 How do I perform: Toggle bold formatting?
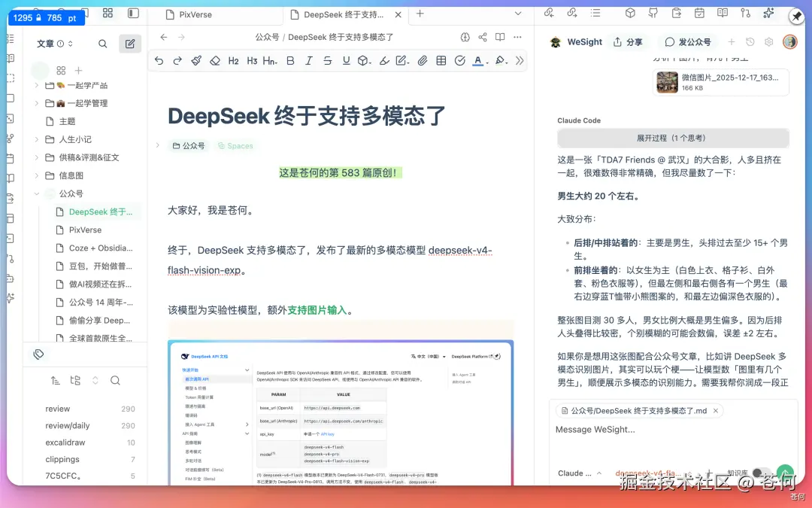[290, 61]
